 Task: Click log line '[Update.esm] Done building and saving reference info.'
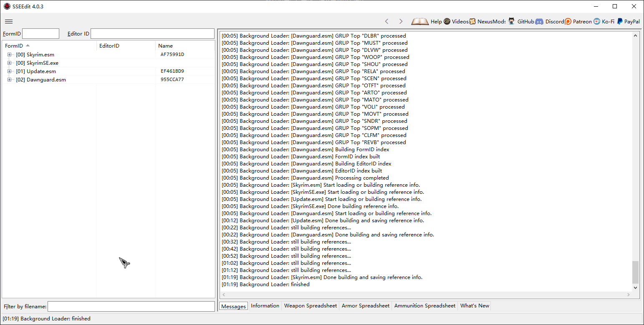pos(323,221)
